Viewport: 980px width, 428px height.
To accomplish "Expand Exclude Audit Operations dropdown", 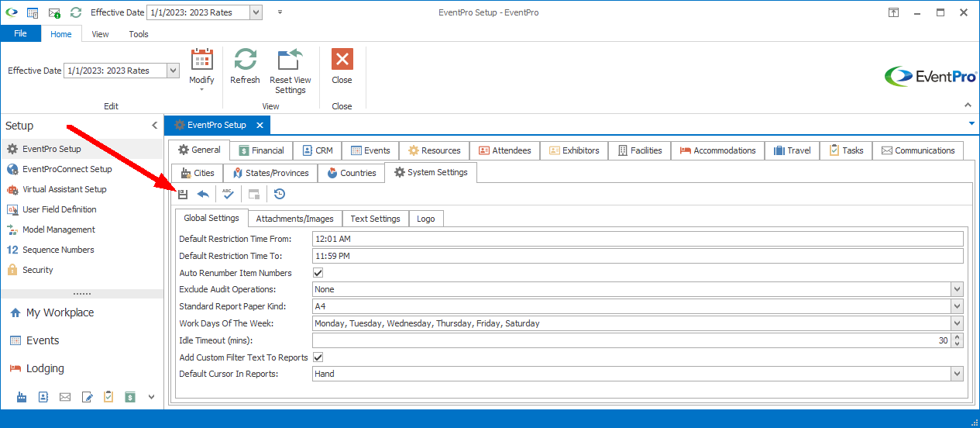I will tap(957, 289).
